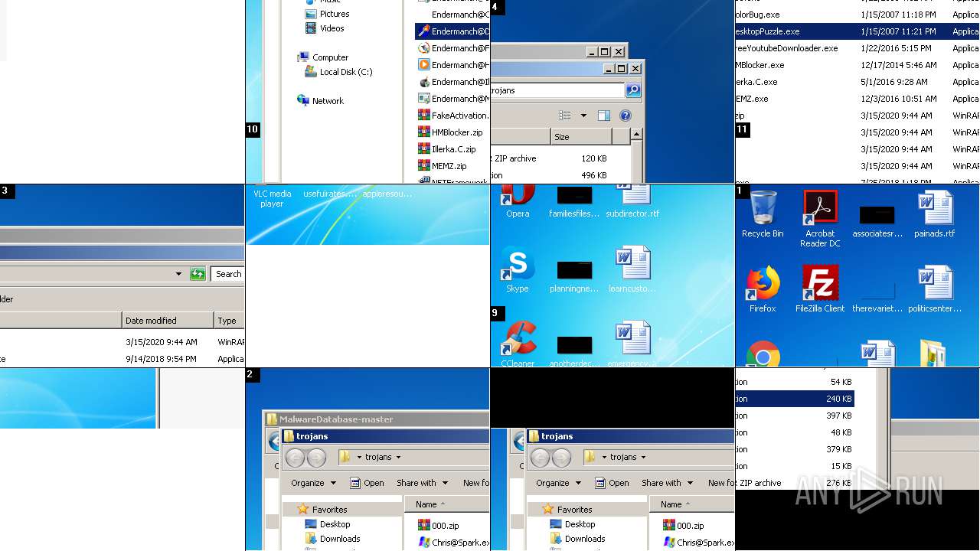Select Computer in navigation pane
Image resolution: width=980 pixels, height=551 pixels.
[322, 57]
